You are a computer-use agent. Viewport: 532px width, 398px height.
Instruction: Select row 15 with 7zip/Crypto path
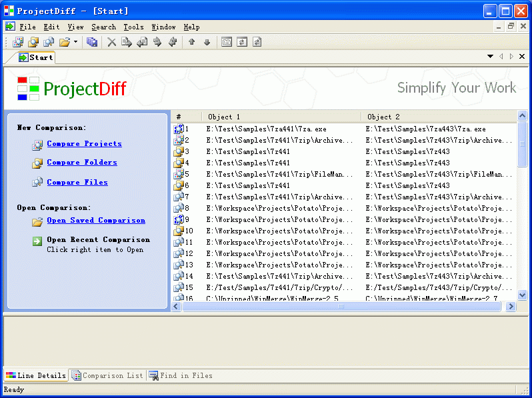[x=345, y=287]
